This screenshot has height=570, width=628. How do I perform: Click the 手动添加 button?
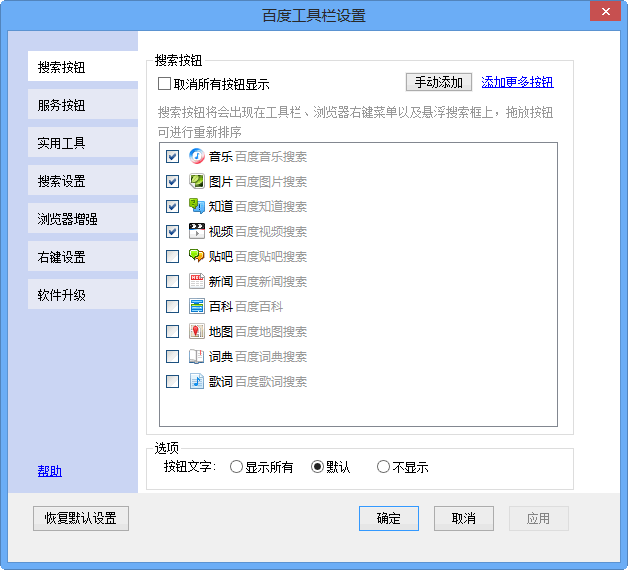[439, 82]
